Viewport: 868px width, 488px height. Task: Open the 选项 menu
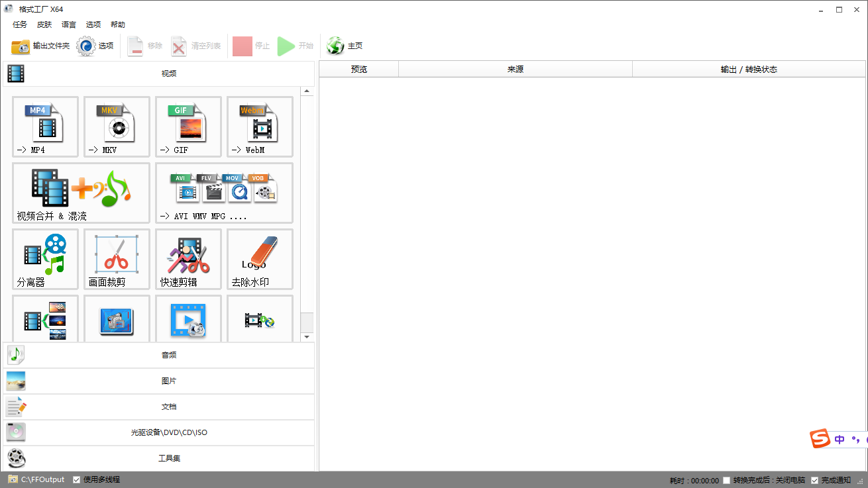coord(93,24)
